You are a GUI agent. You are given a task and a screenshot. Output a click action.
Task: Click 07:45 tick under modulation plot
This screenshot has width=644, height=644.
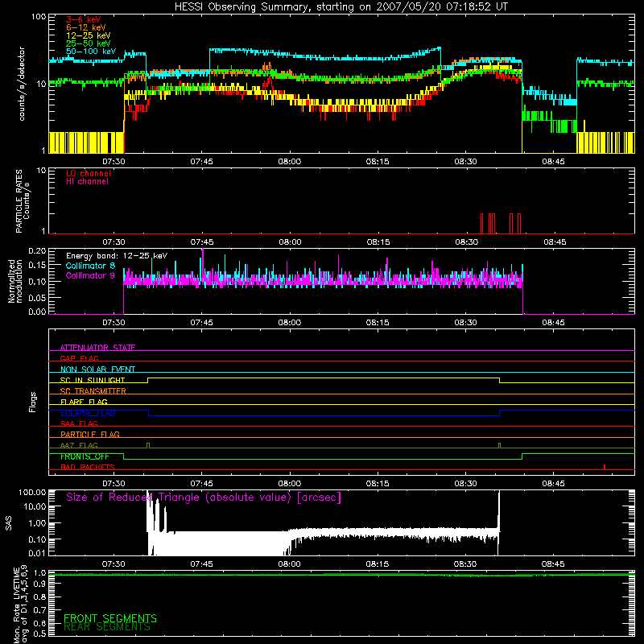pyautogui.click(x=202, y=322)
